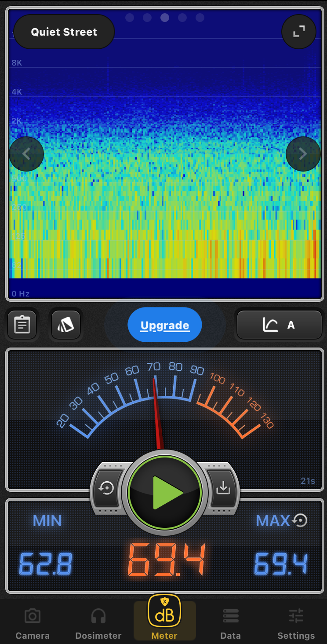Tap the eraser clear icon
The image size is (327, 644).
click(x=66, y=325)
